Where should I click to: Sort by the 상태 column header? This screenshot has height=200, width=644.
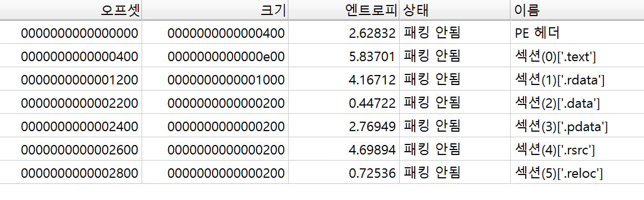point(455,10)
